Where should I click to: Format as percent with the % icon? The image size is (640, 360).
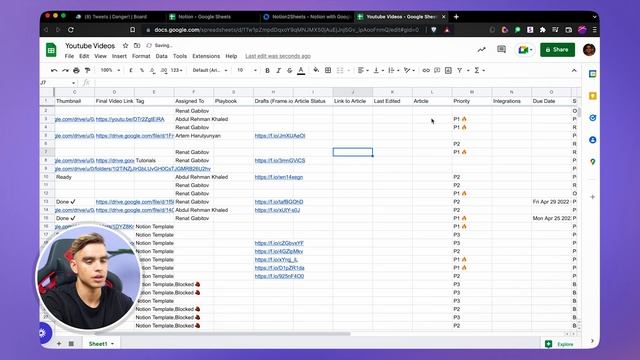click(x=142, y=71)
